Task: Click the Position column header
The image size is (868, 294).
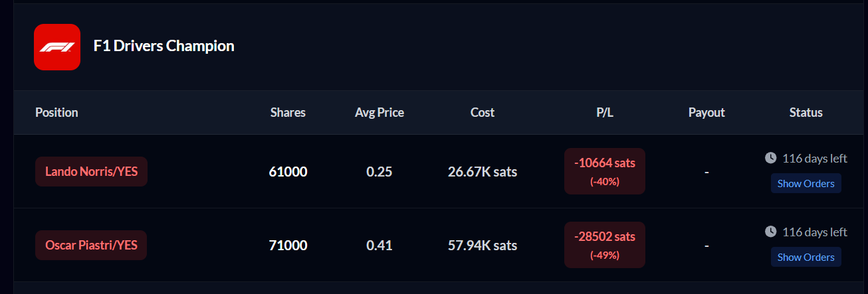Action: click(x=56, y=112)
